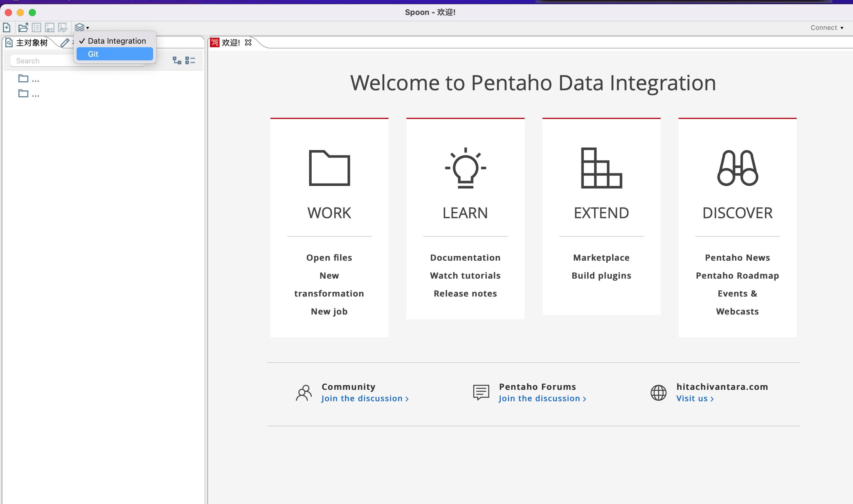Click Pentaho Forums Join the discussion link

point(543,398)
